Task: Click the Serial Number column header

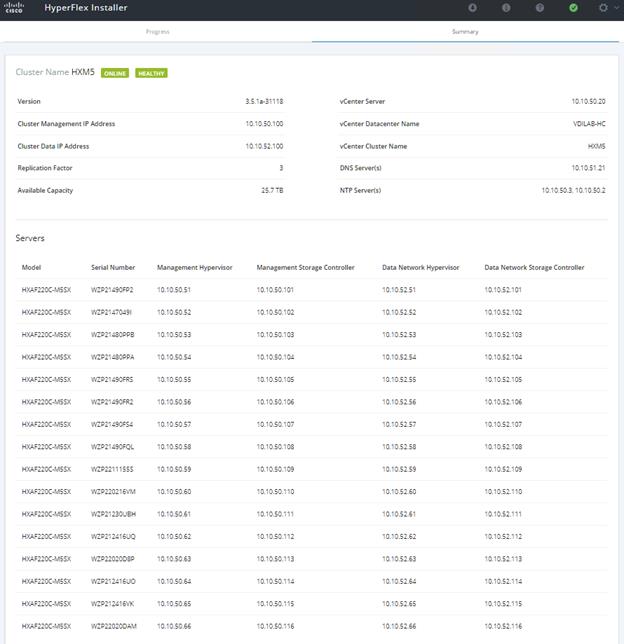Action: [113, 267]
